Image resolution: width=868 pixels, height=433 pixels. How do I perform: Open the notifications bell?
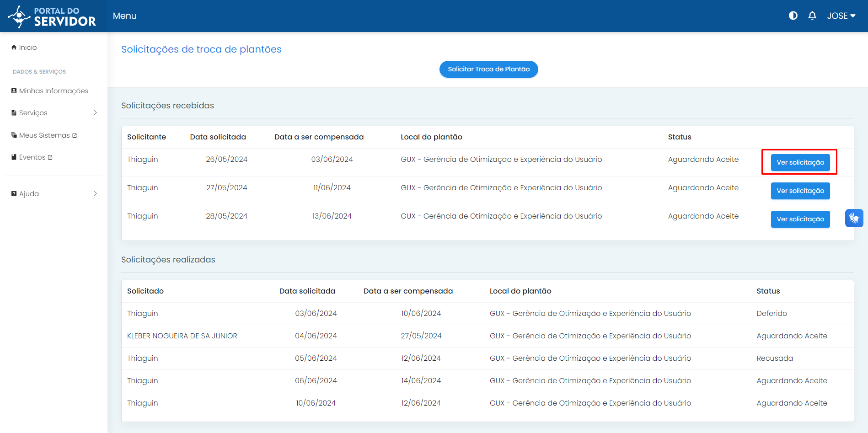point(812,16)
